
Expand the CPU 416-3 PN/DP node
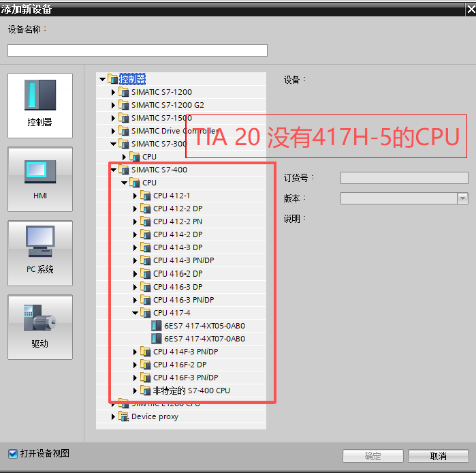tap(135, 300)
